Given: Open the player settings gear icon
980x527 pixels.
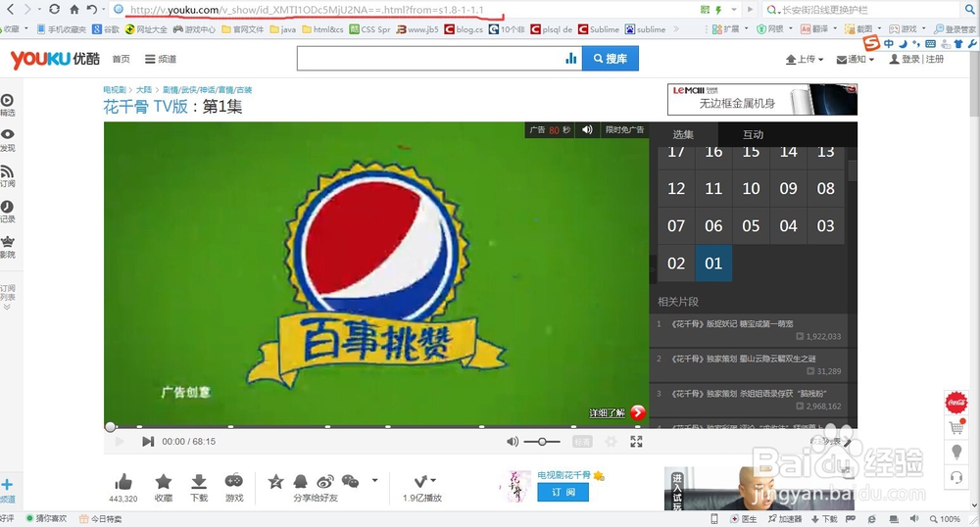Looking at the screenshot, I should tap(611, 442).
